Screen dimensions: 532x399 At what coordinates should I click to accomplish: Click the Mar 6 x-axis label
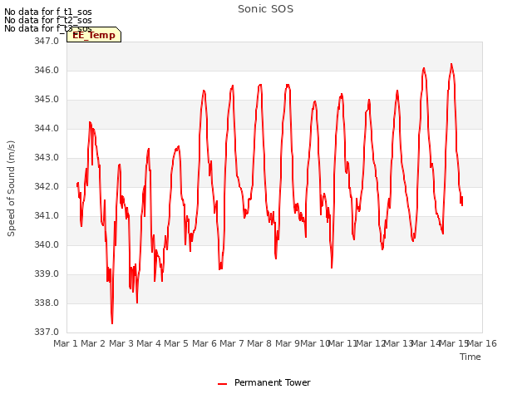point(204,343)
